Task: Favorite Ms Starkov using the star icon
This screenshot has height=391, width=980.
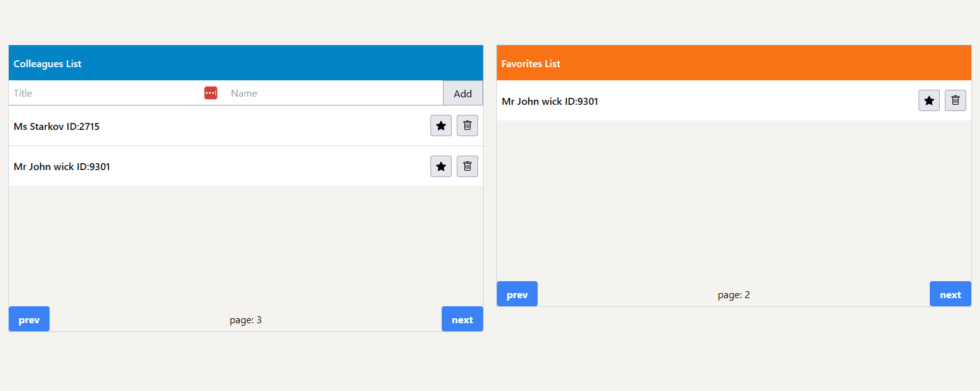Action: (x=440, y=126)
